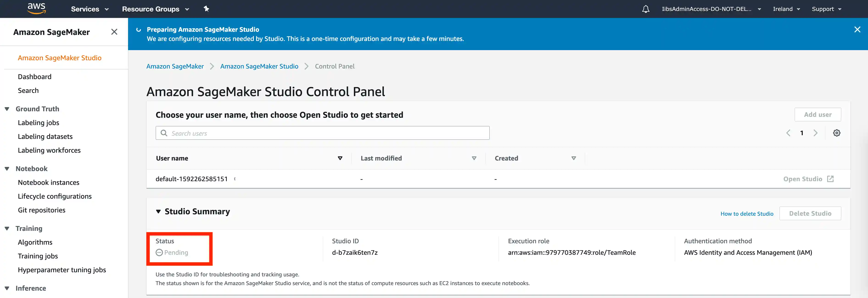Open Notebook instances in sidebar
Screen dimensions: 868x298
[48, 183]
